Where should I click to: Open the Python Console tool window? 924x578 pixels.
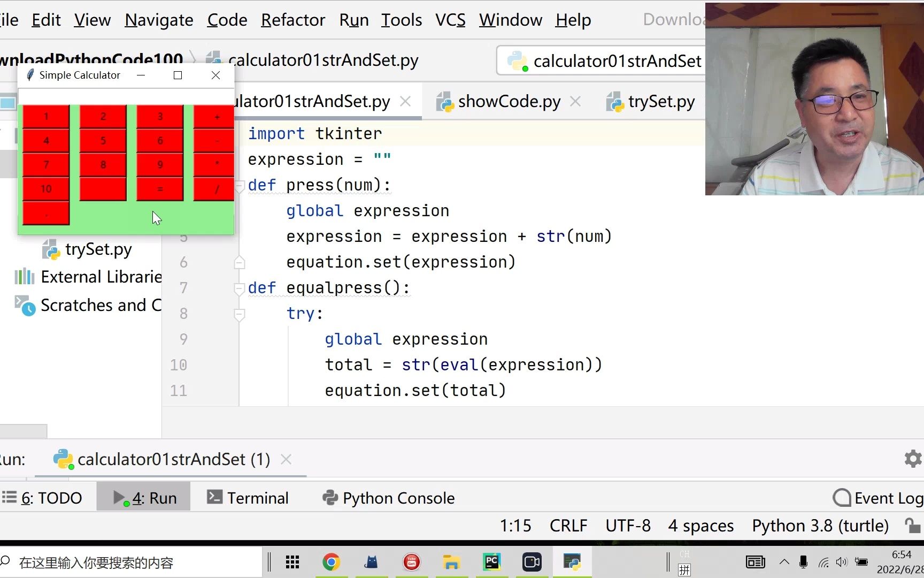coord(389,498)
